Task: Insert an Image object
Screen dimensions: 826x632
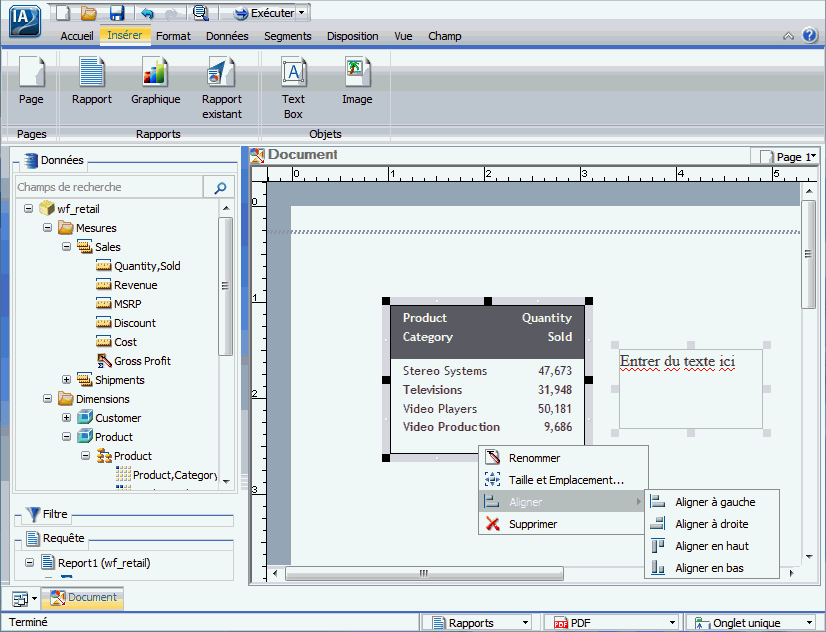Action: 357,81
